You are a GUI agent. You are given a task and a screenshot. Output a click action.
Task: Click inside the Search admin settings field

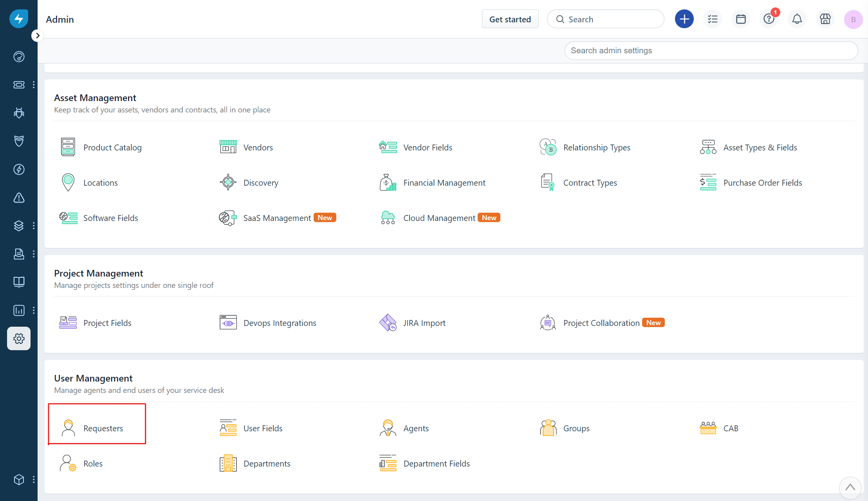[711, 50]
